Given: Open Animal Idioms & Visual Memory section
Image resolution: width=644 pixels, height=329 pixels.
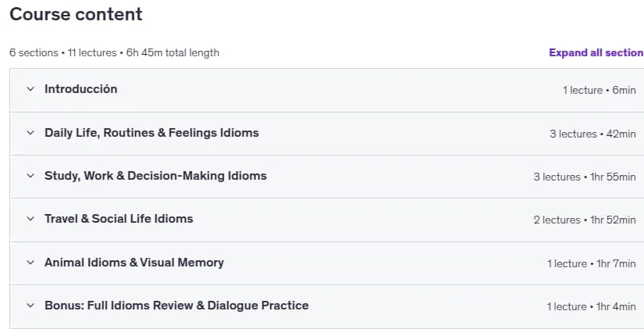Looking at the screenshot, I should point(134,263).
